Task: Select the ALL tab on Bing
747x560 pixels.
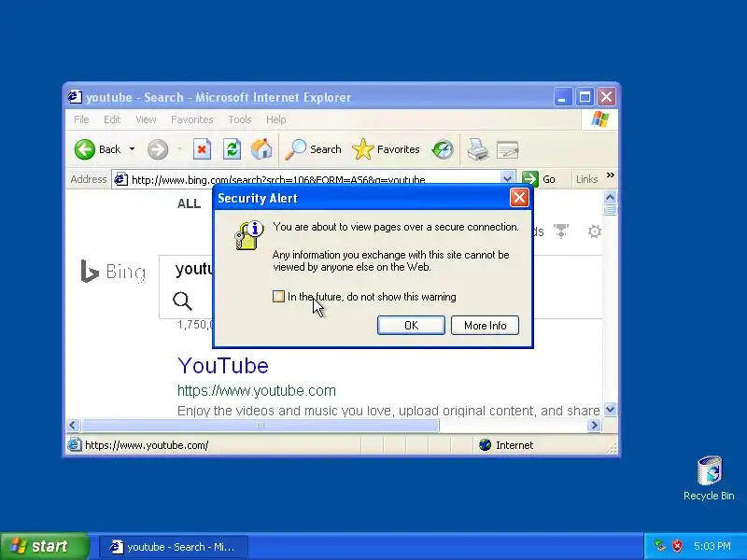Action: click(190, 203)
